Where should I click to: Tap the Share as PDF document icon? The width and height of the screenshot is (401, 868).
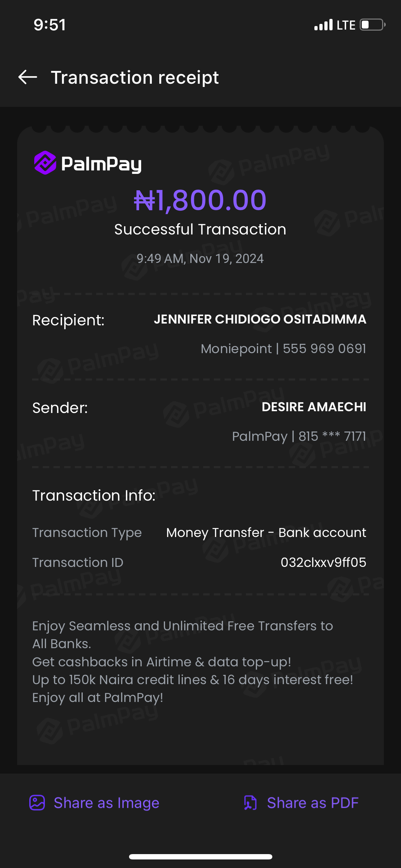point(250,803)
